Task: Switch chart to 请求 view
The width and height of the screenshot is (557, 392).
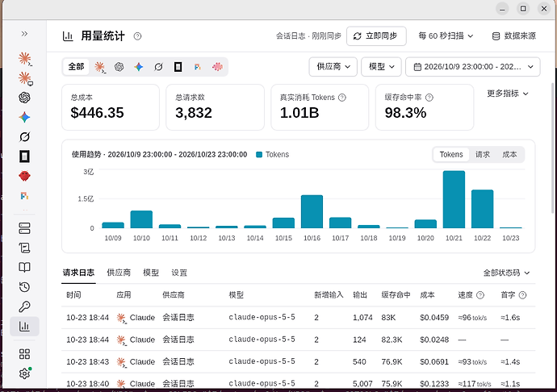Action: pyautogui.click(x=483, y=154)
